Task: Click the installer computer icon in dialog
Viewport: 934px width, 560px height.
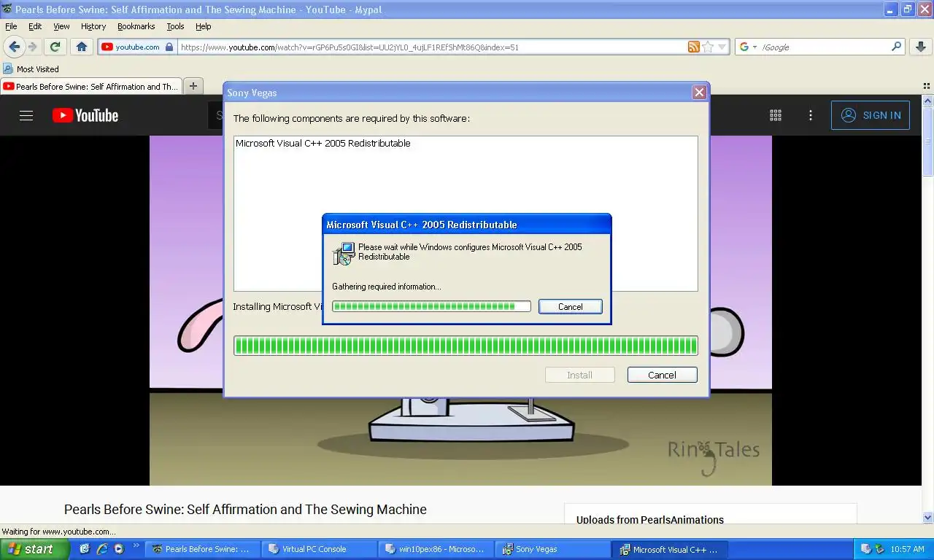Action: coord(344,253)
